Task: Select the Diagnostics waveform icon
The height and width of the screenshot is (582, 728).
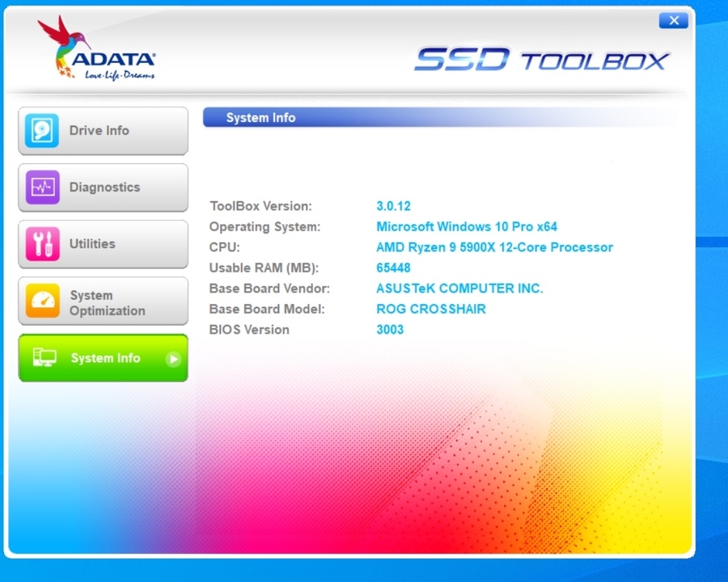Action: pyautogui.click(x=42, y=188)
